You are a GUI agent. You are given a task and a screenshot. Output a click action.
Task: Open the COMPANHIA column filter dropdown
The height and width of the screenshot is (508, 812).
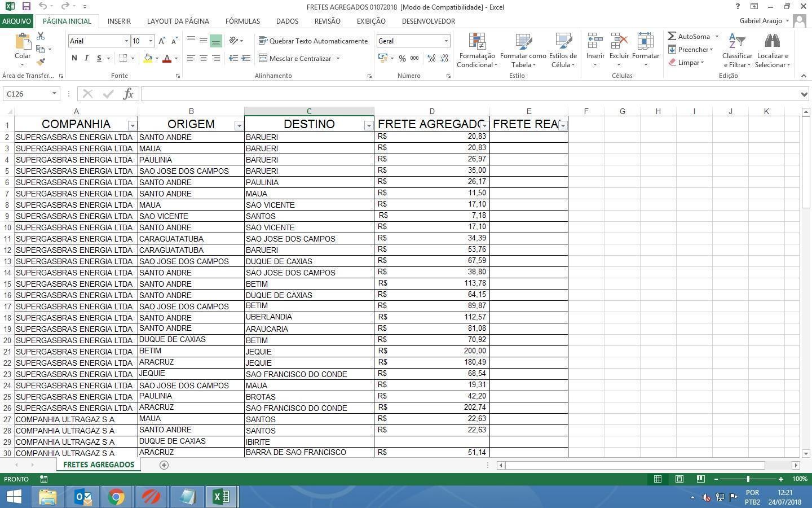133,125
